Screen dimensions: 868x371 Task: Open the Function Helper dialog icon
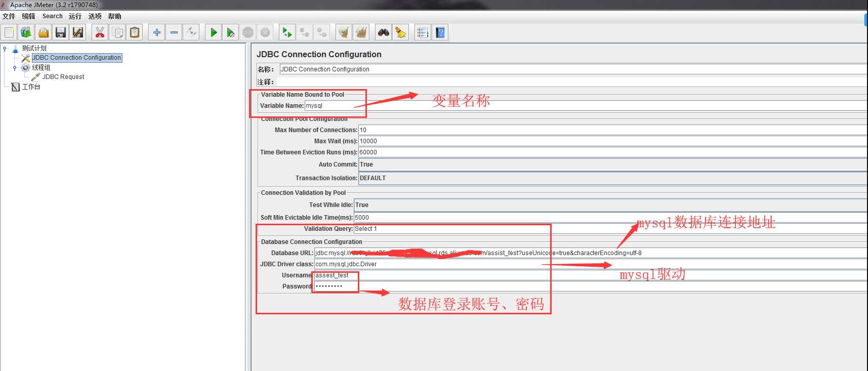pyautogui.click(x=423, y=32)
